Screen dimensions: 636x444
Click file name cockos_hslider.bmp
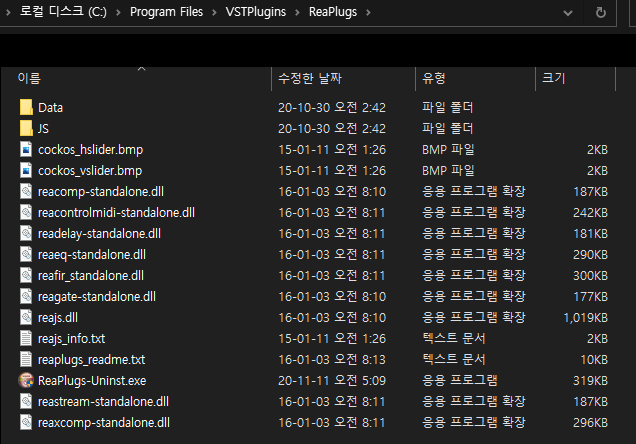pos(90,150)
